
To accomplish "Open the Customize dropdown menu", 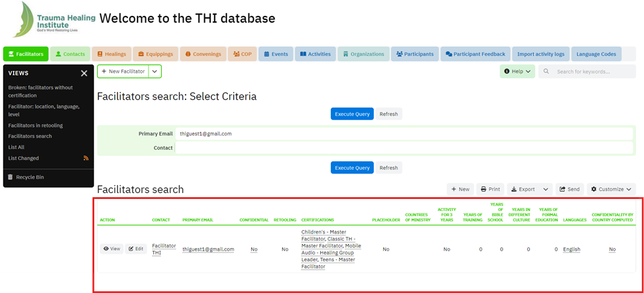I will pyautogui.click(x=611, y=189).
